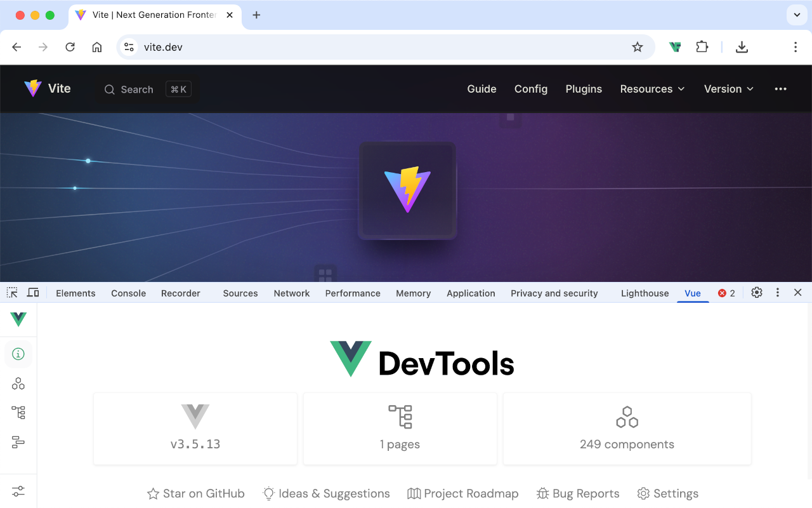This screenshot has height=508, width=812.
Task: Open the Recorder tab
Action: pos(181,293)
